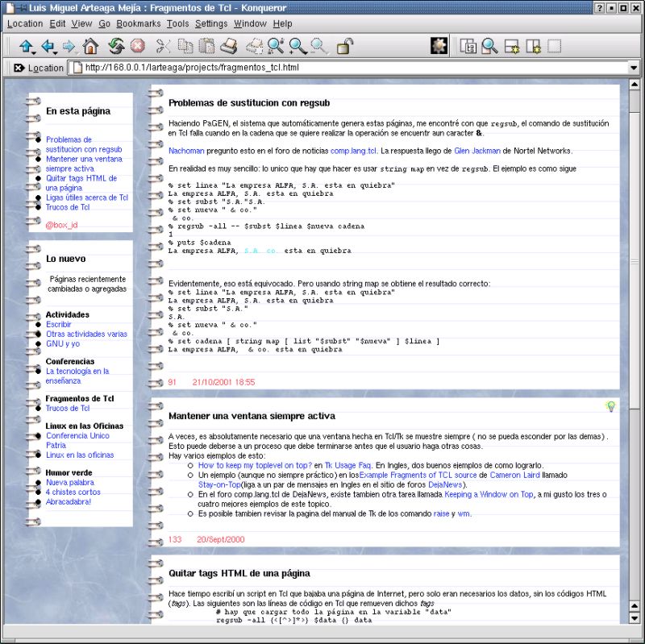Click the light bulb icon beside the Mantener section
Viewport: 645px width, 644px height.
[x=611, y=407]
